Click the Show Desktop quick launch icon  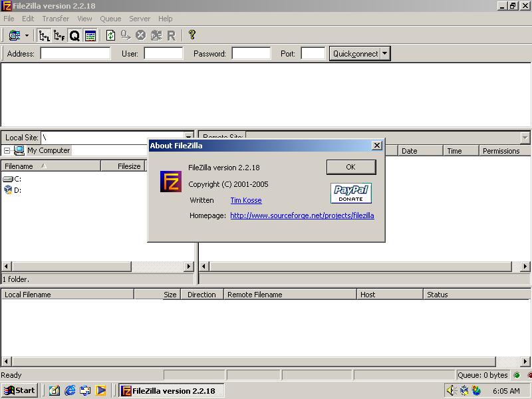point(55,391)
